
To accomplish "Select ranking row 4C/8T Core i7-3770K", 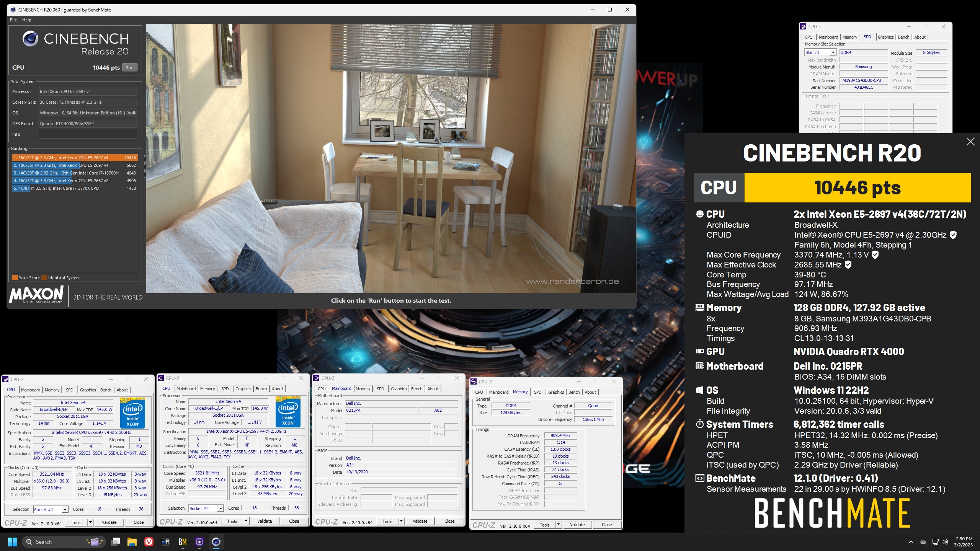I will (x=75, y=188).
